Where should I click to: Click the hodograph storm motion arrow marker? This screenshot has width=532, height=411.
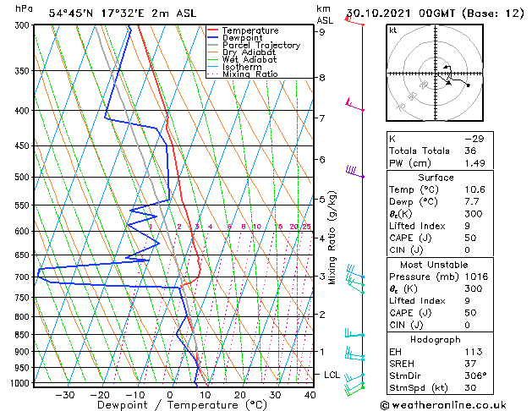(448, 82)
